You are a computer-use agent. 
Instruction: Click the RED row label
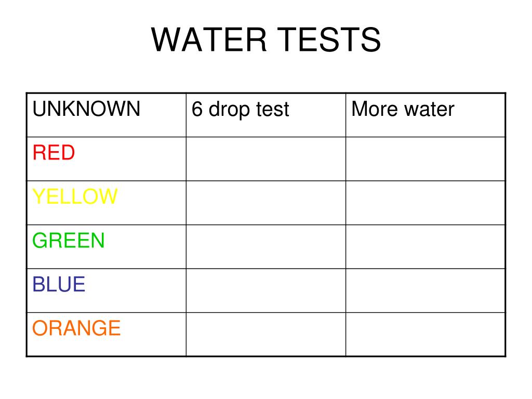(54, 152)
